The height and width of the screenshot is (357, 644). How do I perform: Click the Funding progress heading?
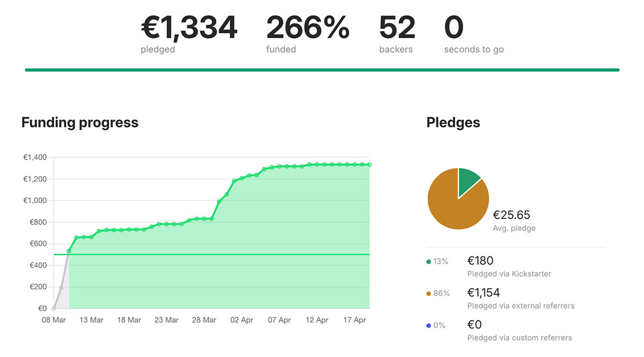(80, 122)
